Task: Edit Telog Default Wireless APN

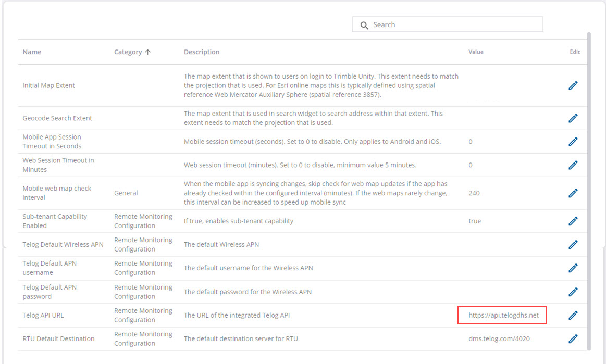Action: 573,244
